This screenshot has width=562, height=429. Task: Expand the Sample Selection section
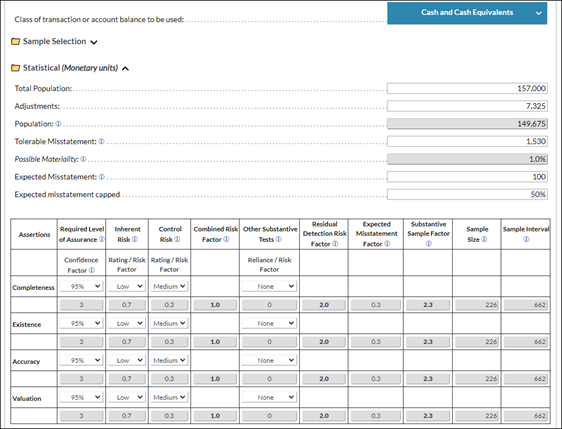94,42
